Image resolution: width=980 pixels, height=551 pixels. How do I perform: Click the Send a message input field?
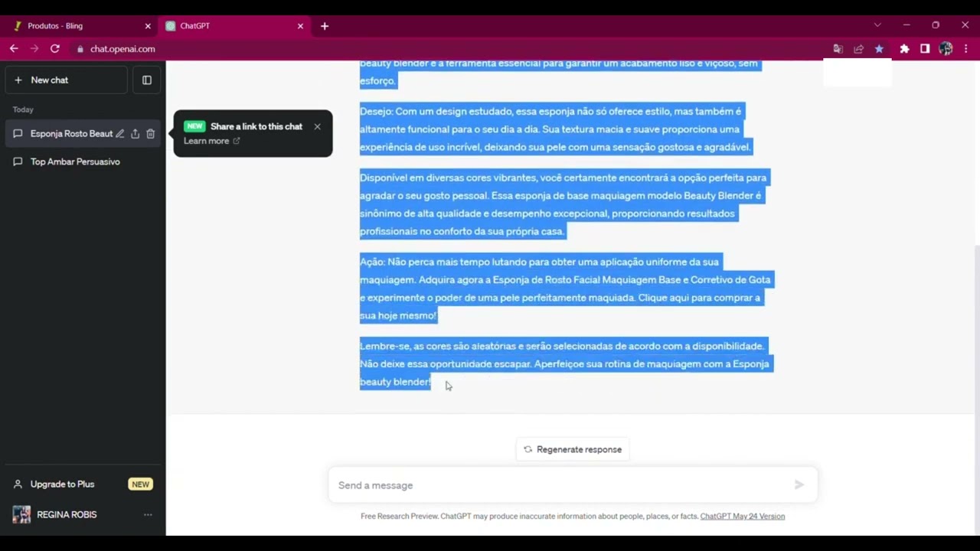536,484
